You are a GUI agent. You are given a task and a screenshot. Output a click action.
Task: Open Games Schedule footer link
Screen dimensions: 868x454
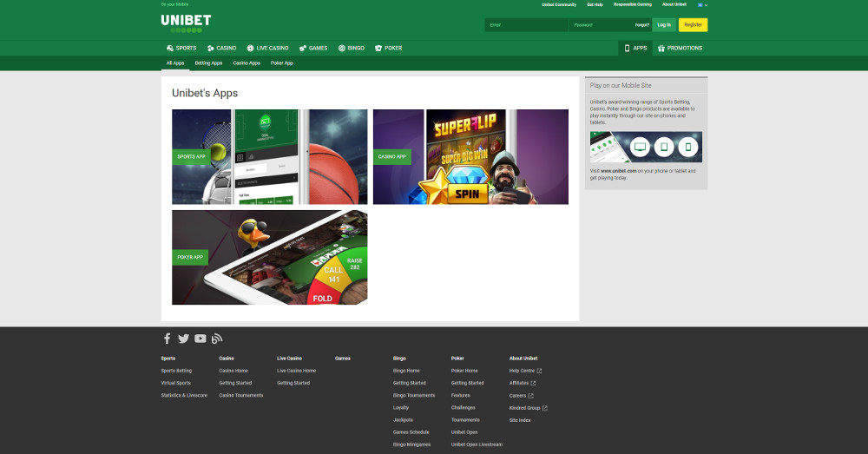pyautogui.click(x=411, y=432)
